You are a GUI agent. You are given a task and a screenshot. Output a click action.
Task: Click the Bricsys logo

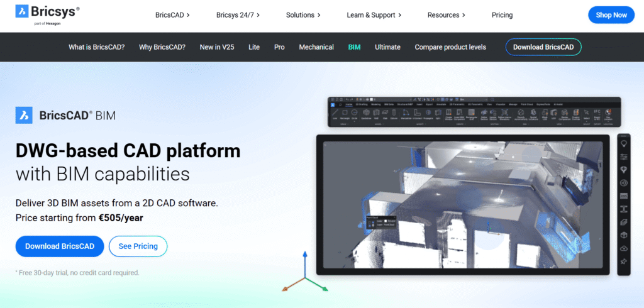click(48, 14)
